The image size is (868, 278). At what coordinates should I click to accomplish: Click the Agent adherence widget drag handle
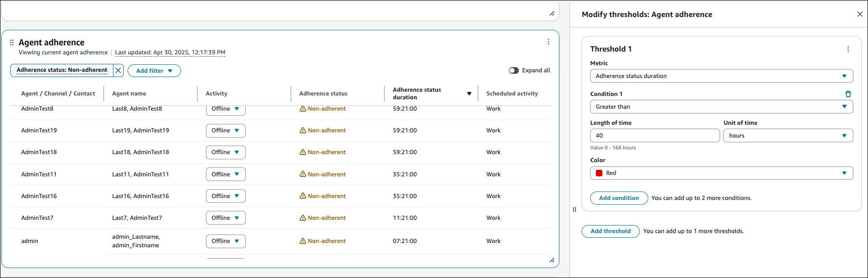[x=12, y=43]
